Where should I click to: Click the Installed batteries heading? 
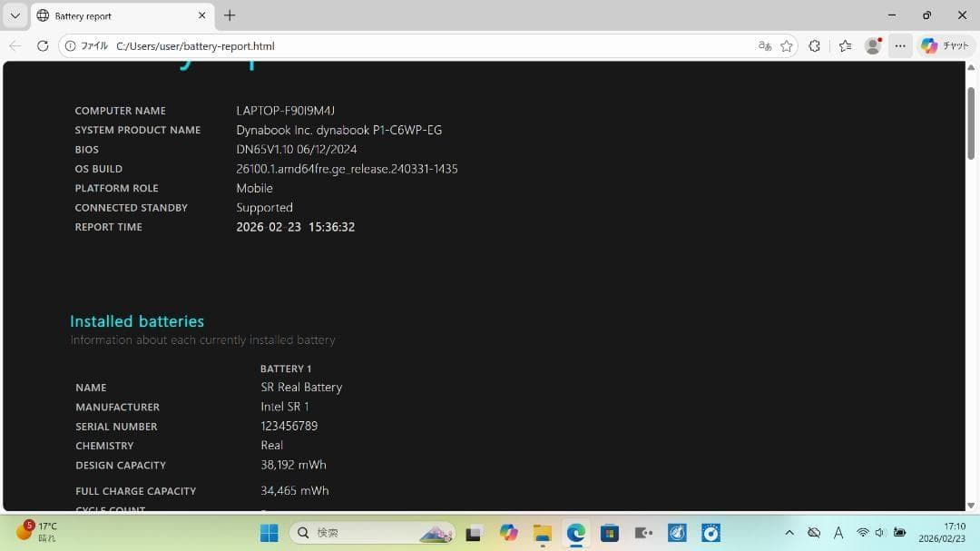(x=137, y=320)
